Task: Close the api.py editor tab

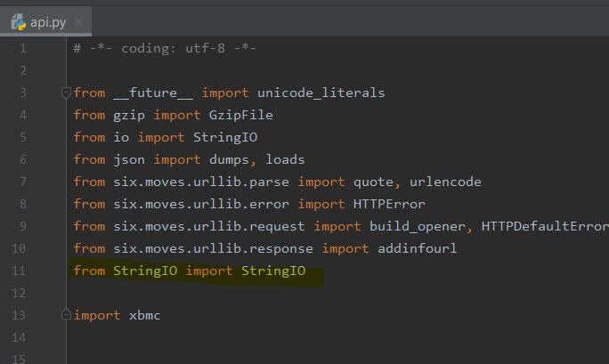Action: coord(78,21)
